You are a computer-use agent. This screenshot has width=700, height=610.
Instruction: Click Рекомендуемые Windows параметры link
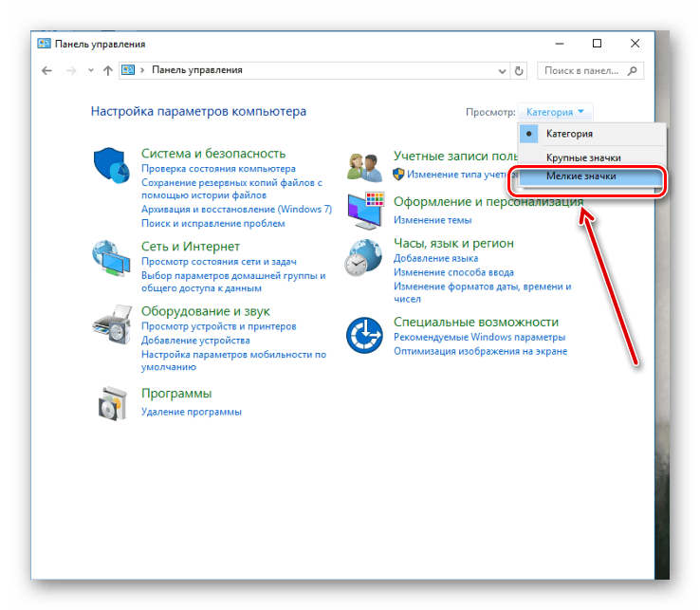[479, 337]
